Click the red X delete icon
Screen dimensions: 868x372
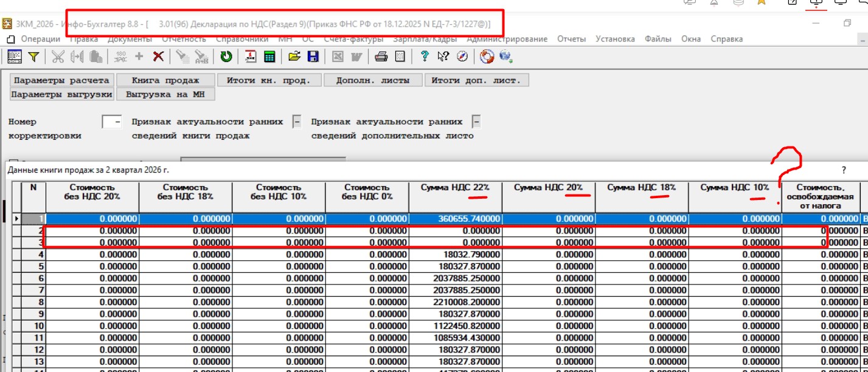pos(158,57)
